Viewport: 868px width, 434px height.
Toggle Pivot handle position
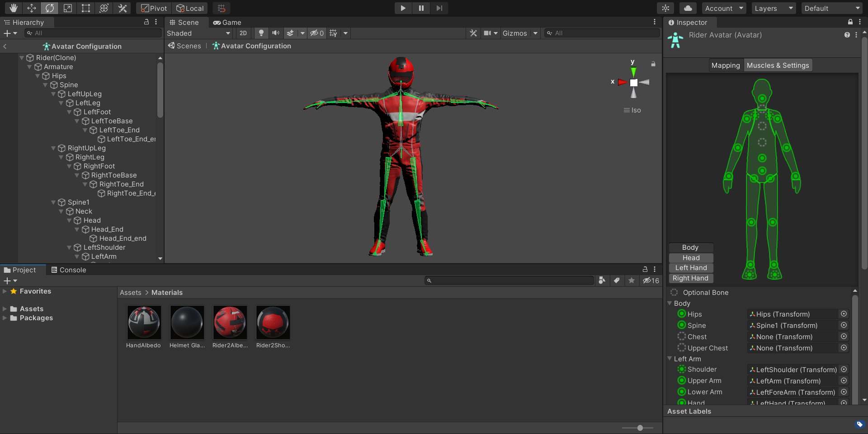(154, 8)
